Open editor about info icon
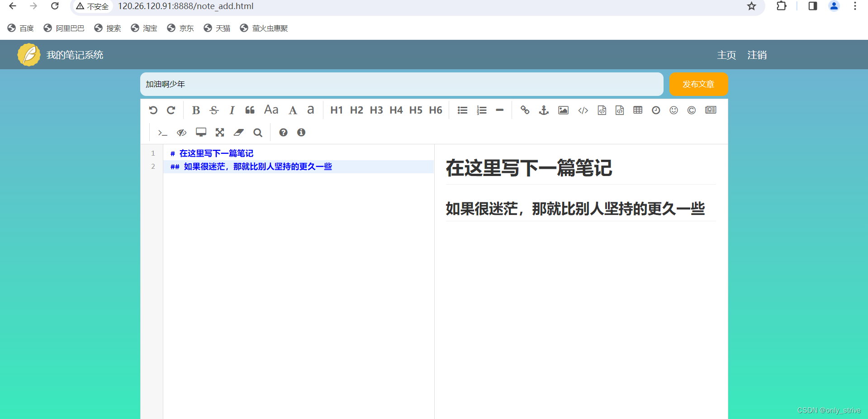This screenshot has height=419, width=868. click(x=301, y=132)
